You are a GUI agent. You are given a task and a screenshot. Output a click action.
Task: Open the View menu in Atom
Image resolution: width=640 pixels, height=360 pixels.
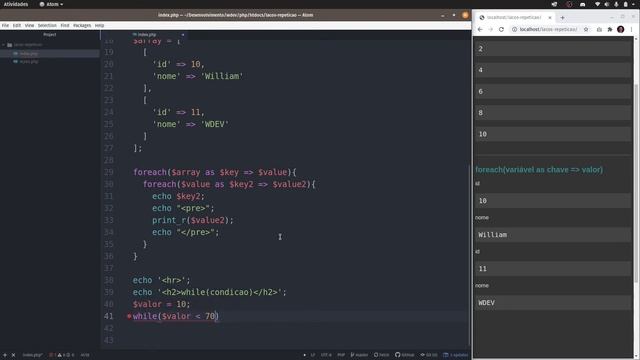[x=29, y=25]
